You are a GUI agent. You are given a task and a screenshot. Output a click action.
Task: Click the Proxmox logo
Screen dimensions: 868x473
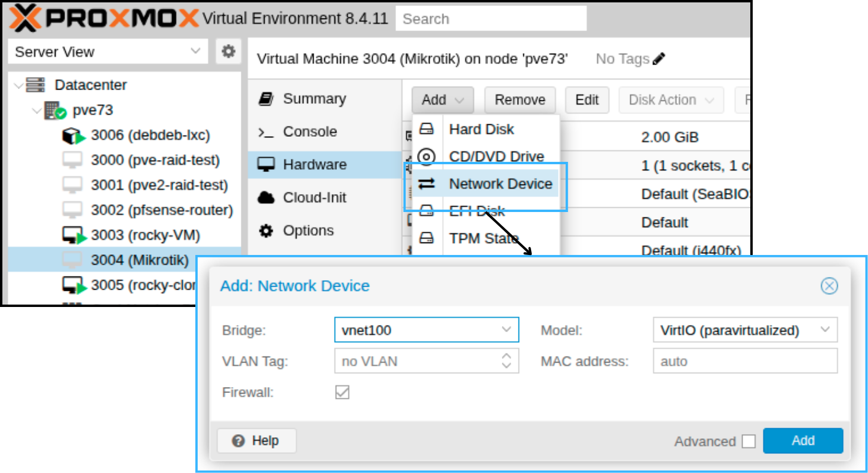point(104,19)
